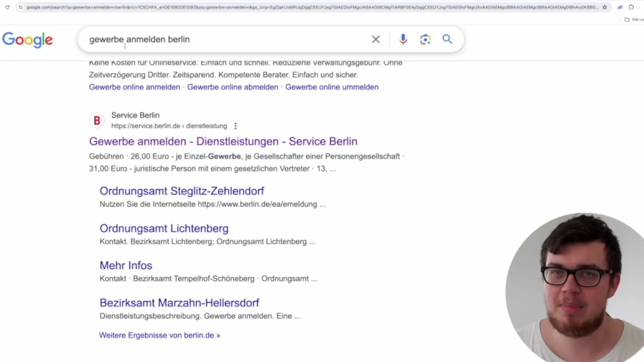The image size is (644, 362).
Task: Click the voice search microphone icon
Action: 403,39
